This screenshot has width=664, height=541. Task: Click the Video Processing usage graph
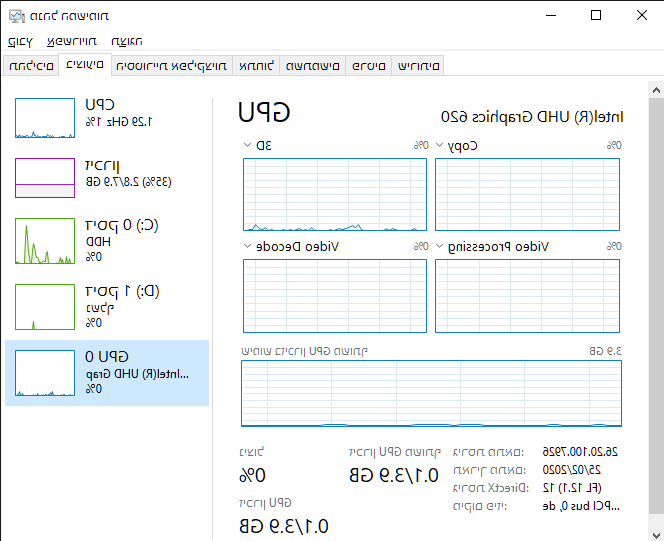[x=527, y=296]
